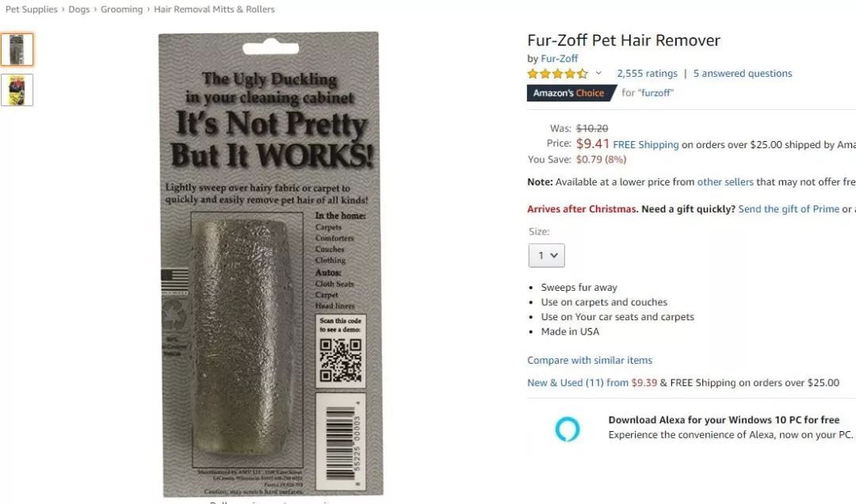Click the main product image
Screen dimensions: 856x504
pyautogui.click(x=271, y=264)
